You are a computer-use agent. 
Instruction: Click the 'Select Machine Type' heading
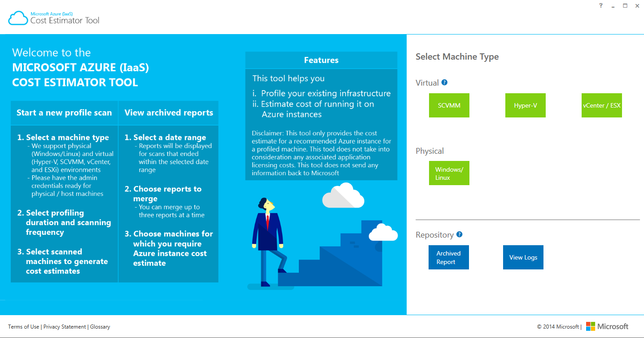[x=457, y=56]
